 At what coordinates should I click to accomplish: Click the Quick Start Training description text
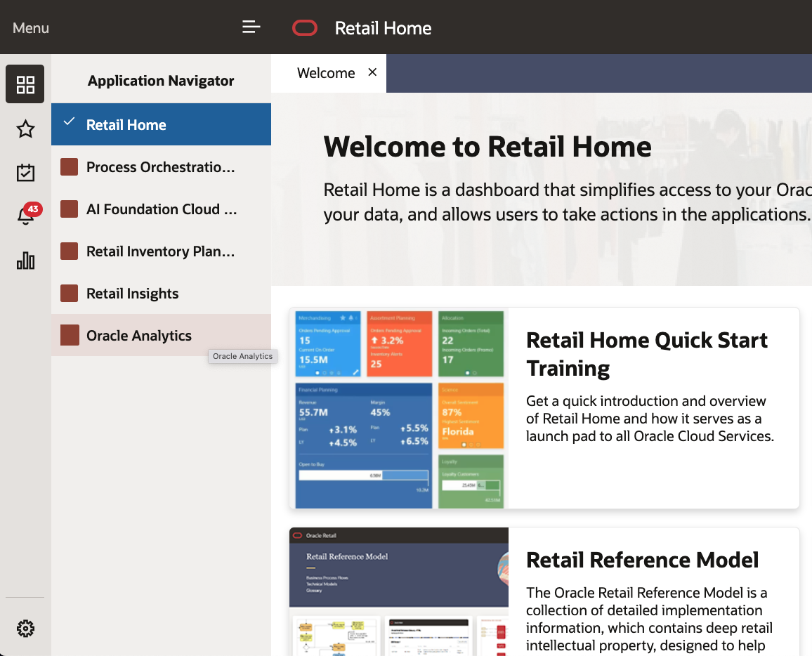coord(650,419)
